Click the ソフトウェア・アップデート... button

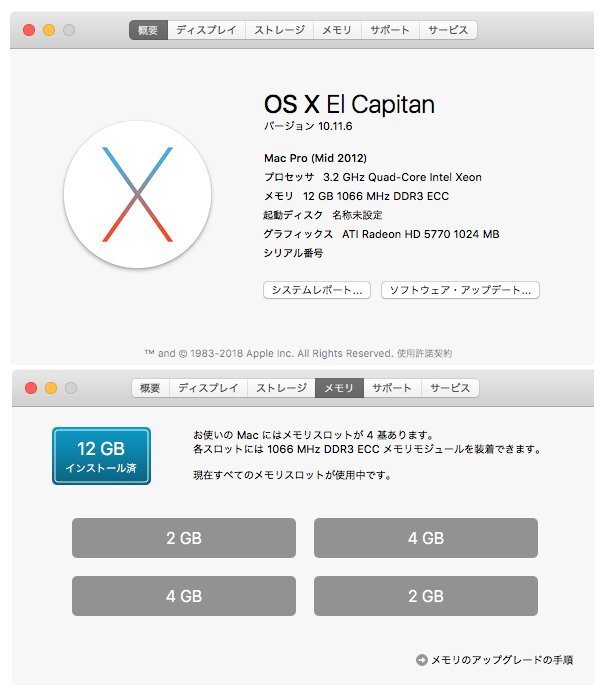click(x=460, y=290)
